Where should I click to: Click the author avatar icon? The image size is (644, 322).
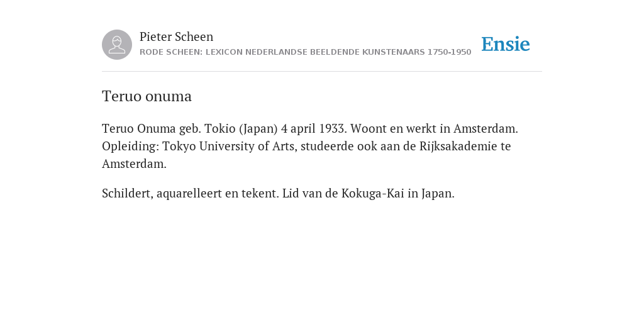[117, 45]
